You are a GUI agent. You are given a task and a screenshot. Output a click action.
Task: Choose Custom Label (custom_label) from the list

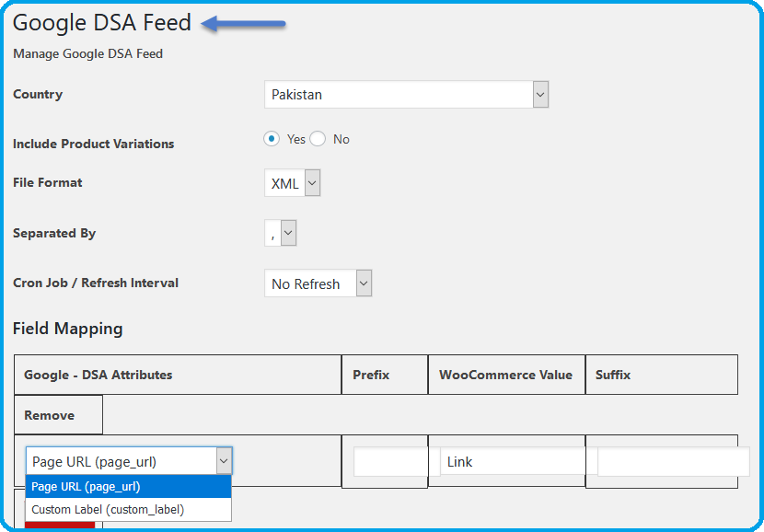click(x=129, y=510)
